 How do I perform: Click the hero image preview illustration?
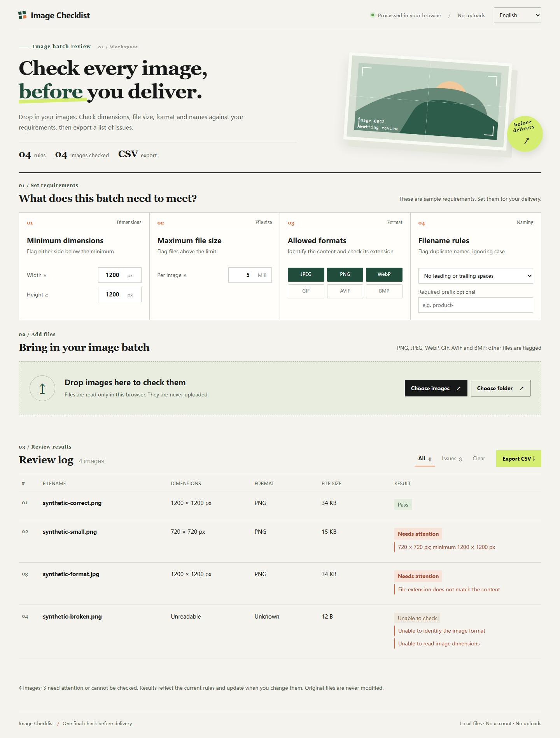428,102
